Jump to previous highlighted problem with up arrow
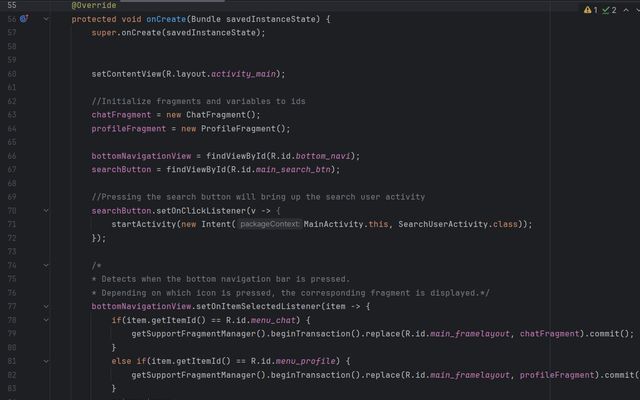Screen dimensions: 640x400 coord(626,10)
